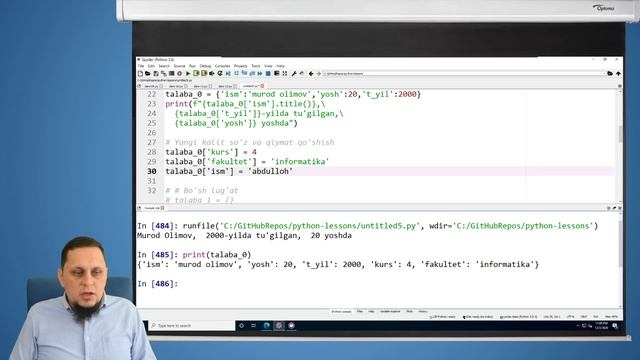This screenshot has width=640, height=360.
Task: Click the comment '# # Bo'sh lug'at'
Action: point(202,191)
